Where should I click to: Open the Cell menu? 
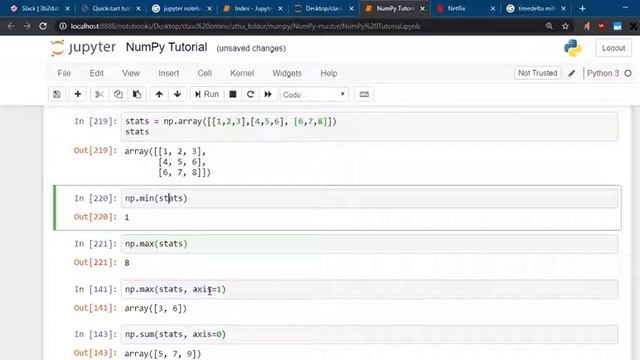204,73
